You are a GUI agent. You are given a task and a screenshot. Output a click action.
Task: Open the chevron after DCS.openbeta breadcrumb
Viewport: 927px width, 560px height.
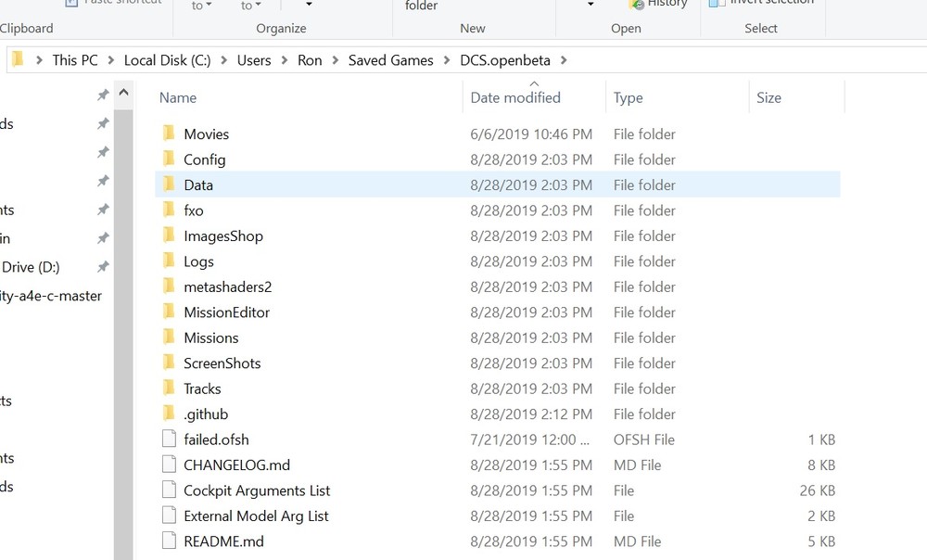(564, 60)
